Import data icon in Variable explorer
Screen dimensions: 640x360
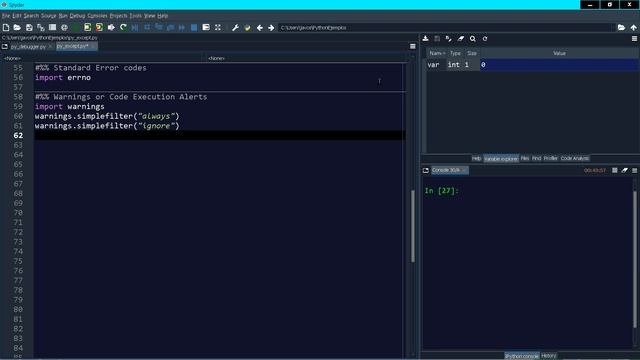pyautogui.click(x=425, y=38)
